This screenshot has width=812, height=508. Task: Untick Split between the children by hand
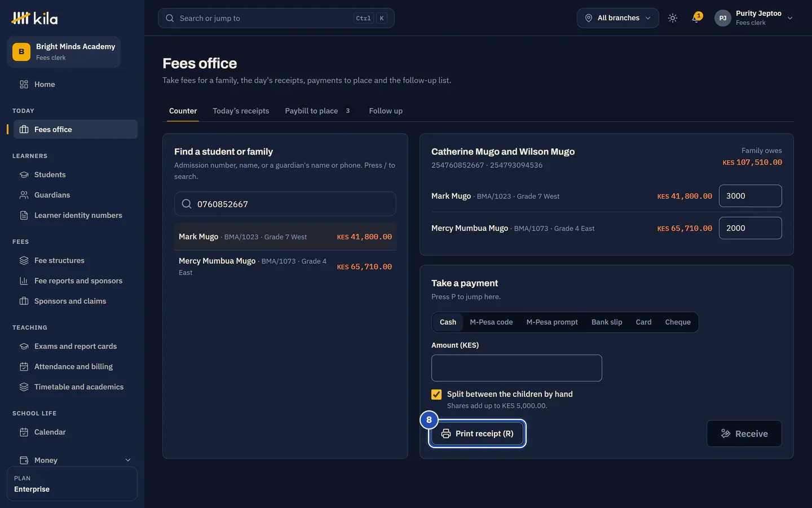(436, 394)
